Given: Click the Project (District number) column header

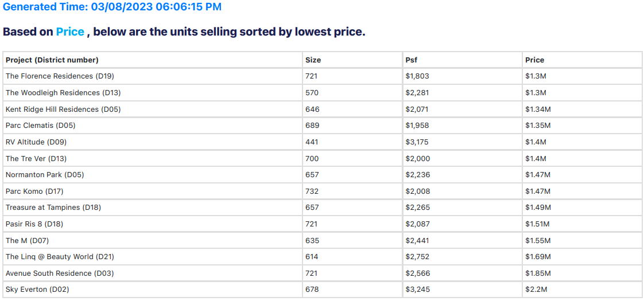Looking at the screenshot, I should (52, 60).
